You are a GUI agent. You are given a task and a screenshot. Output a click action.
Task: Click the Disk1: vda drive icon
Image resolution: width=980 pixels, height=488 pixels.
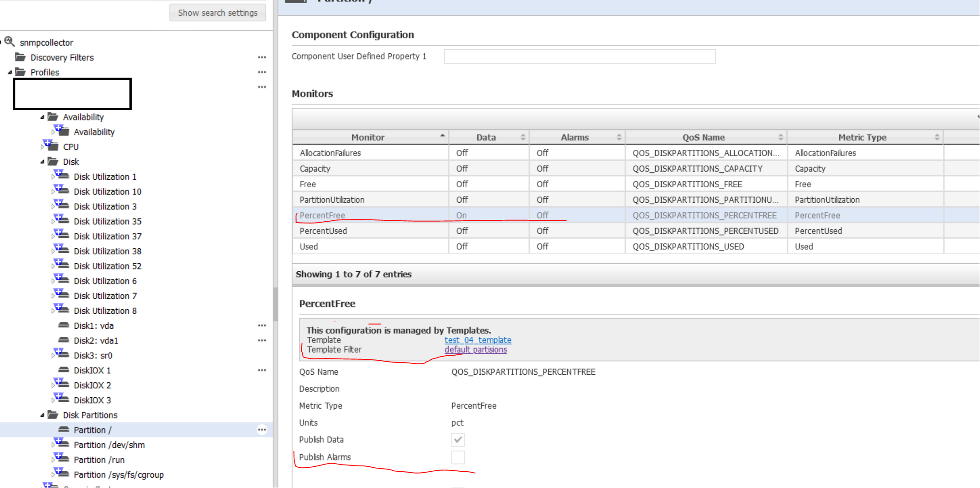click(x=64, y=325)
